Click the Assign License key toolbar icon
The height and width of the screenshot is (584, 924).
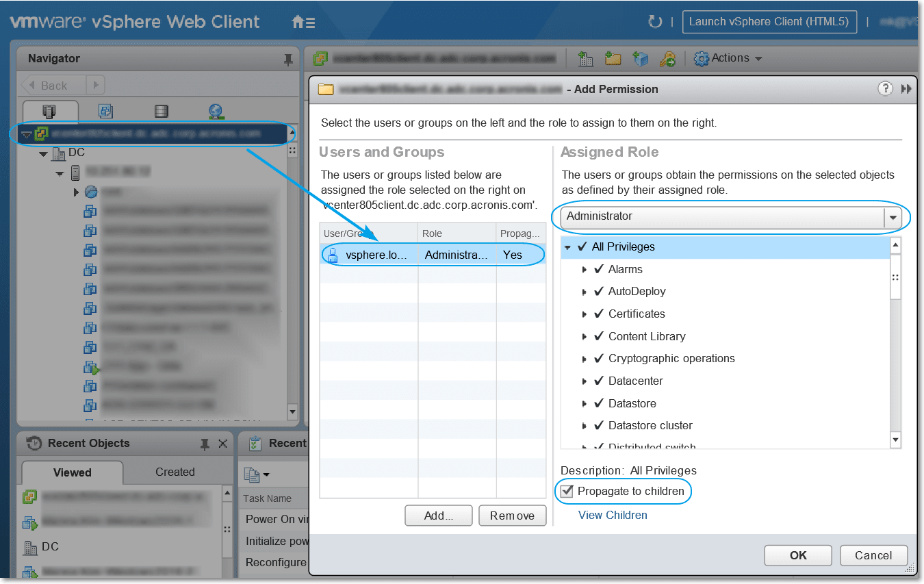pyautogui.click(x=667, y=59)
